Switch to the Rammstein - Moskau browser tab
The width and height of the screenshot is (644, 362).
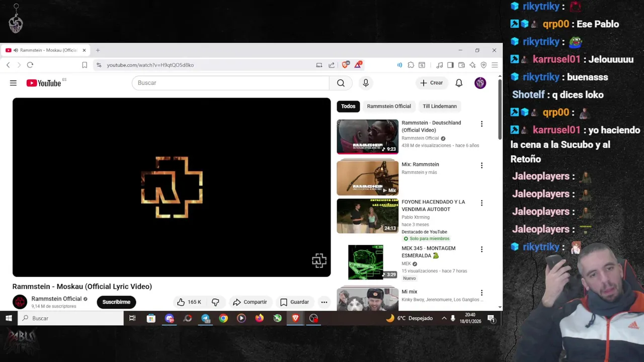(x=46, y=50)
